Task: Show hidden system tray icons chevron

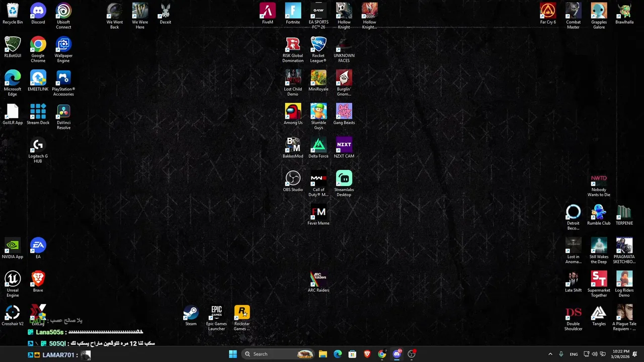Action: coord(550,354)
